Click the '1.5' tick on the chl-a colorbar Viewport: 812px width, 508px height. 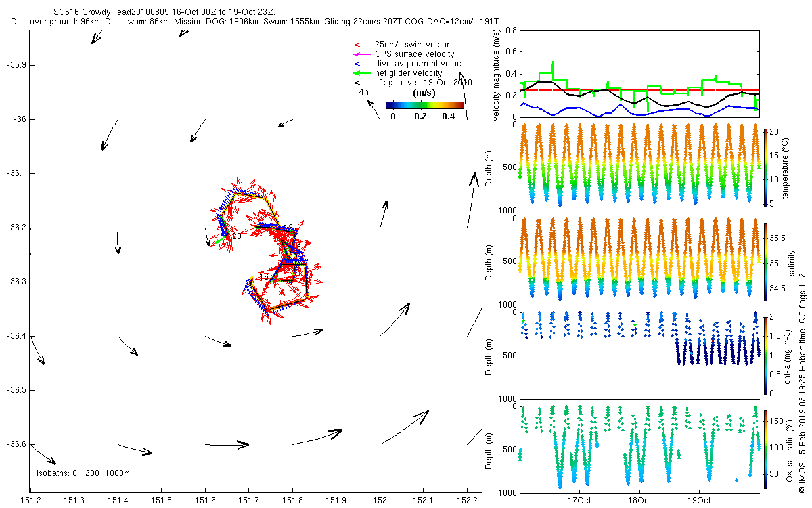pyautogui.click(x=775, y=336)
